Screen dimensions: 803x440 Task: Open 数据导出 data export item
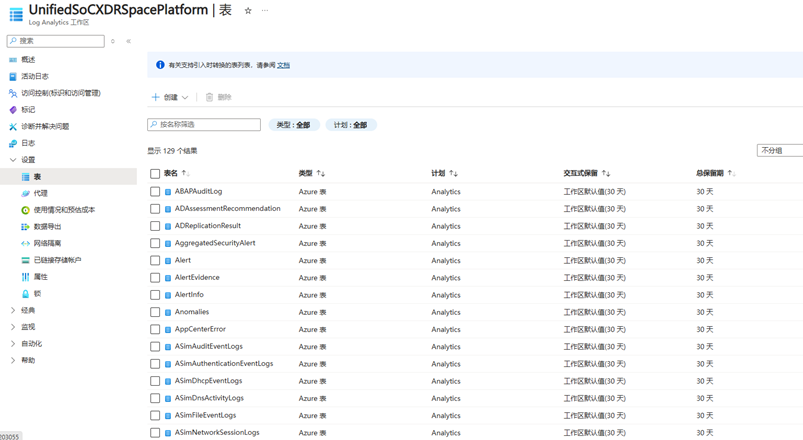47,226
